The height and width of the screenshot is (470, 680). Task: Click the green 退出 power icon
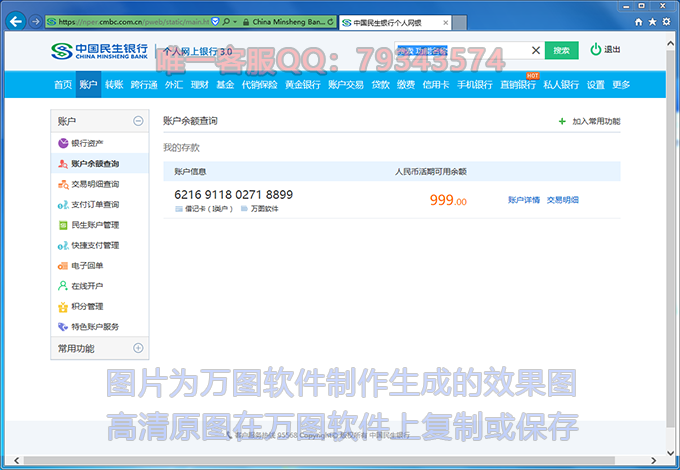click(x=596, y=49)
